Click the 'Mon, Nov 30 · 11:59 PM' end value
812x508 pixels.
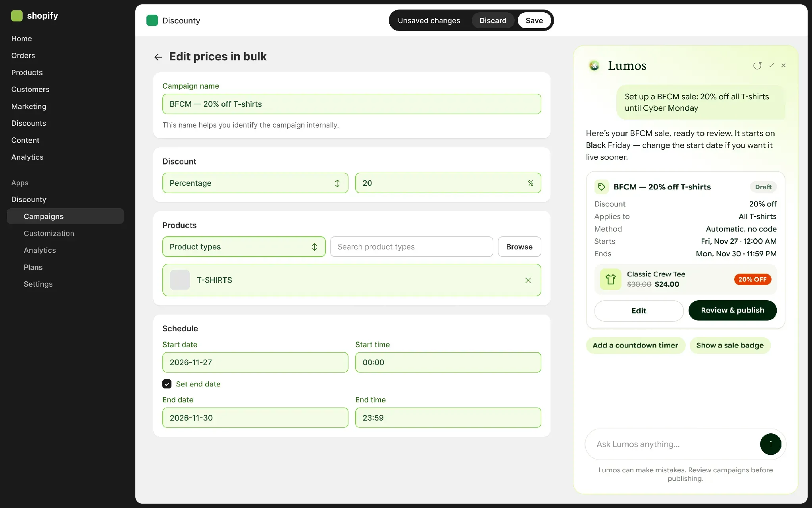736,254
